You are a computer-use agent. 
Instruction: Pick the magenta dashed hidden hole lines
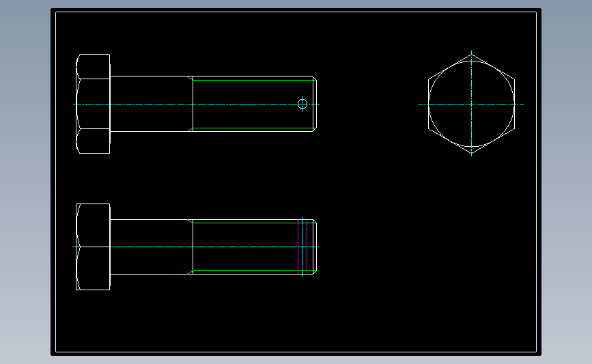point(302,247)
